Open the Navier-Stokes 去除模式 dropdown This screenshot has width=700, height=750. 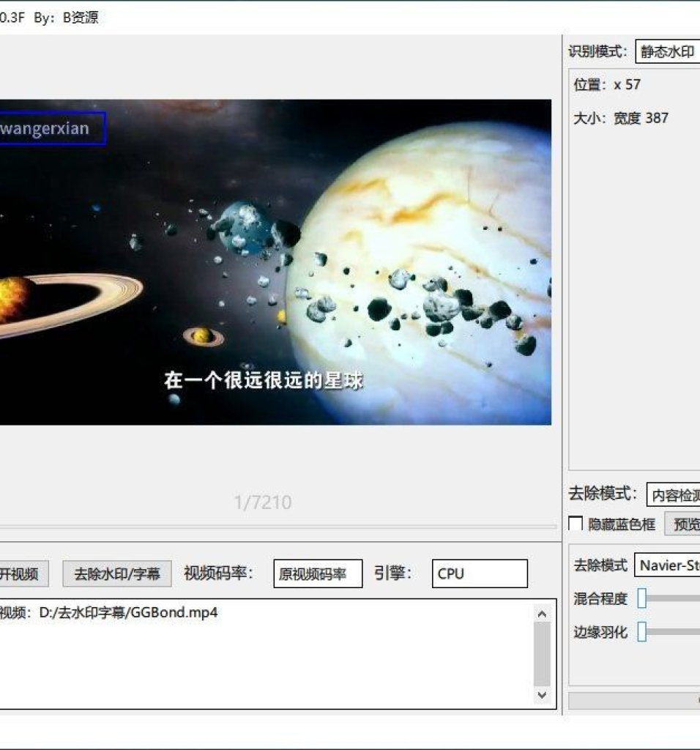[x=668, y=565]
